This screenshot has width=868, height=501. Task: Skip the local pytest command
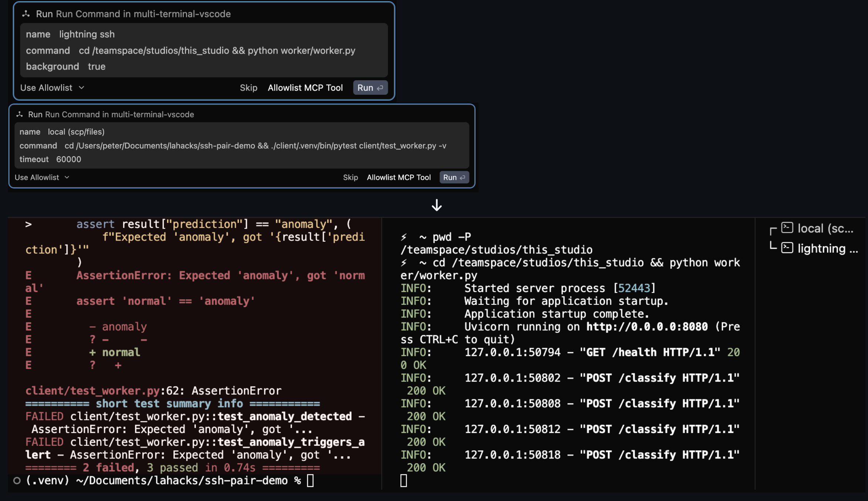(x=350, y=178)
